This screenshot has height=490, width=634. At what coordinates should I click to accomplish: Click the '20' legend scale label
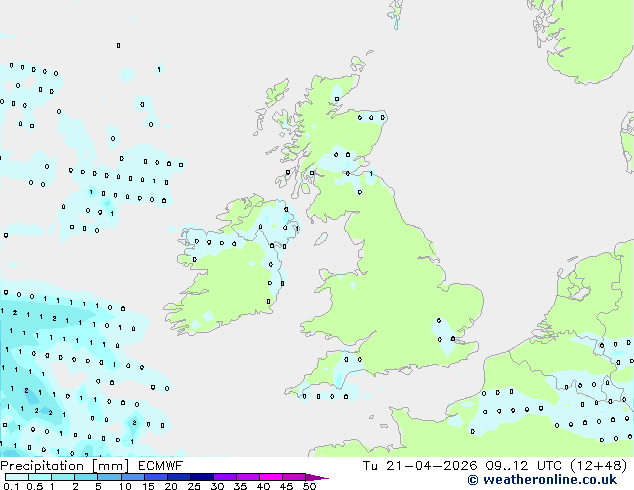tap(171, 486)
